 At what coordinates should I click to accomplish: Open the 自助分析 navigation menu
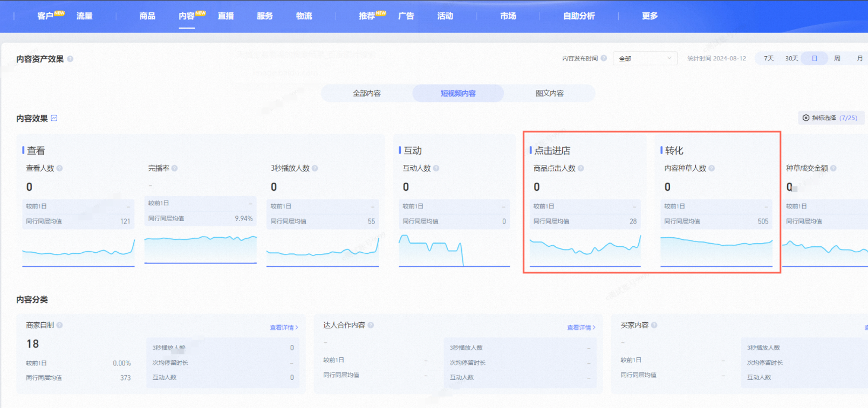coord(579,16)
